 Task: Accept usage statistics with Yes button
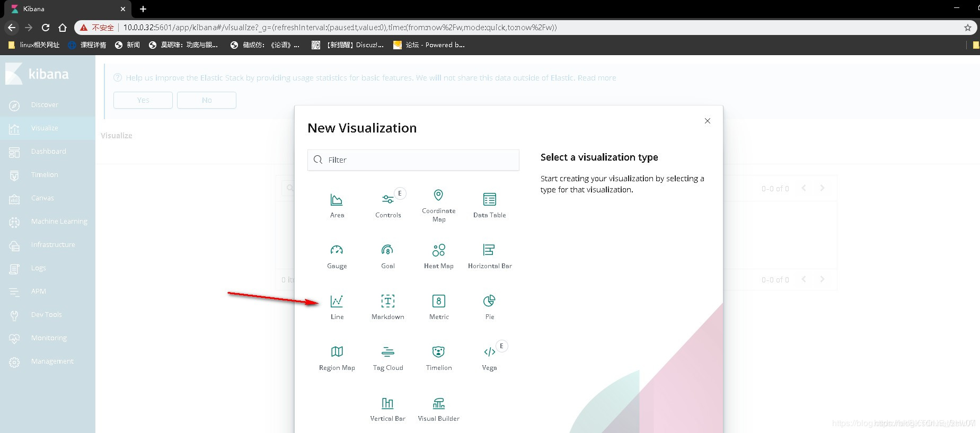click(x=143, y=100)
